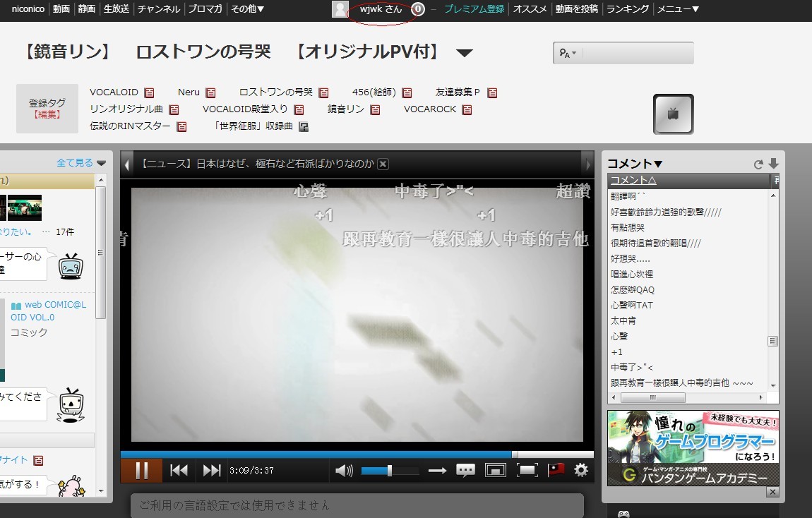
Task: Switch to browser-fit screen mode icon
Action: [x=495, y=471]
